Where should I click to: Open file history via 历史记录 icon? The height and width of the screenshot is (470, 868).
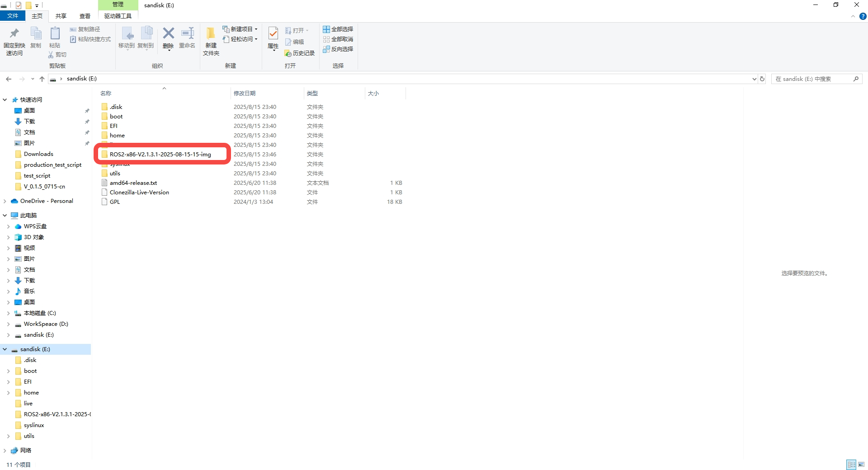(x=299, y=53)
